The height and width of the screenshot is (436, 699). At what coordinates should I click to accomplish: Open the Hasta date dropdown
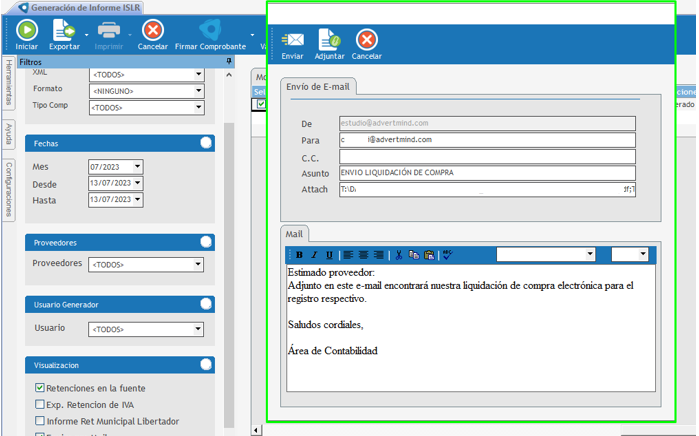click(137, 199)
